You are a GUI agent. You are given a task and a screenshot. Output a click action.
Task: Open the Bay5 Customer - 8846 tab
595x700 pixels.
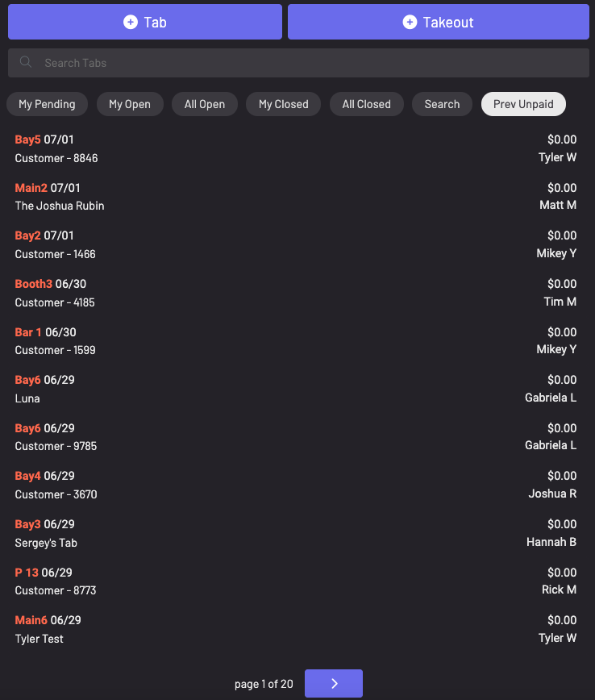[x=296, y=148]
